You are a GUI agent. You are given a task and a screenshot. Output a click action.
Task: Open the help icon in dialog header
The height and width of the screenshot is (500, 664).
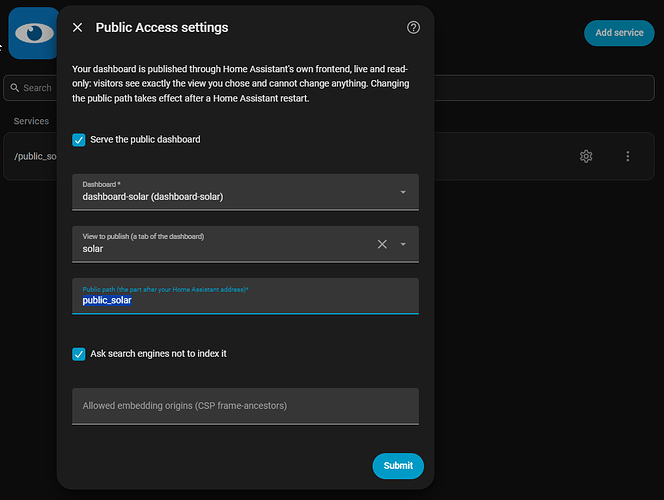[413, 28]
